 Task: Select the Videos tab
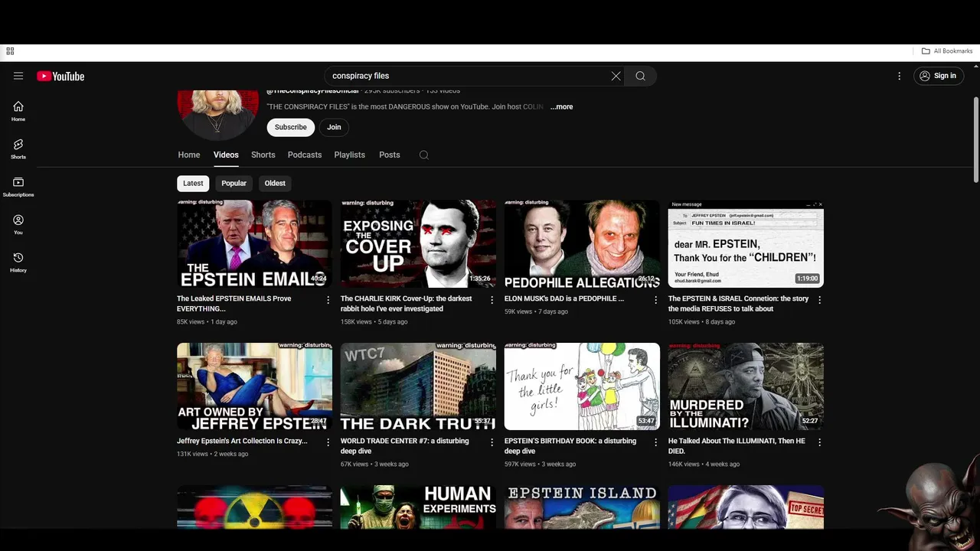(226, 155)
